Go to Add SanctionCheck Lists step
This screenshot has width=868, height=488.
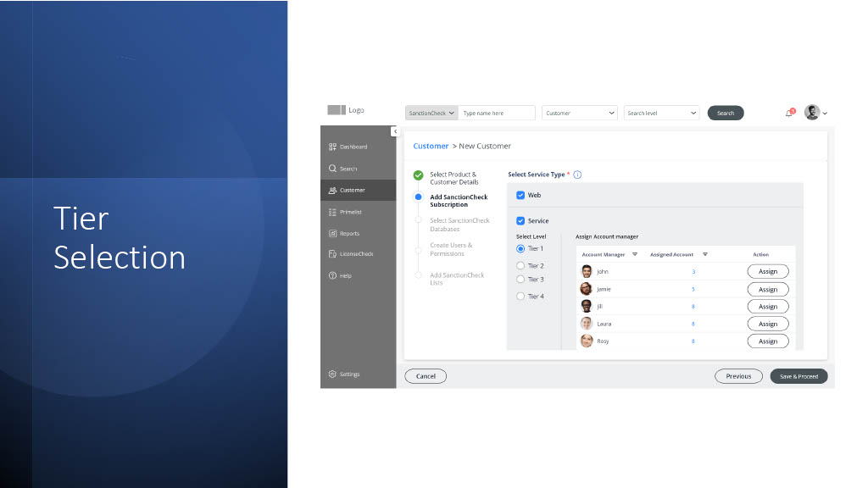(457, 279)
